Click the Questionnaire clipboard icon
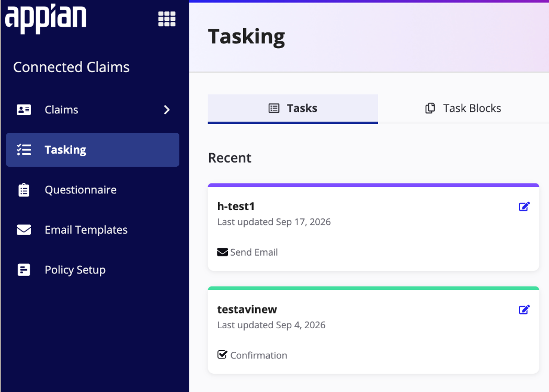 24,190
